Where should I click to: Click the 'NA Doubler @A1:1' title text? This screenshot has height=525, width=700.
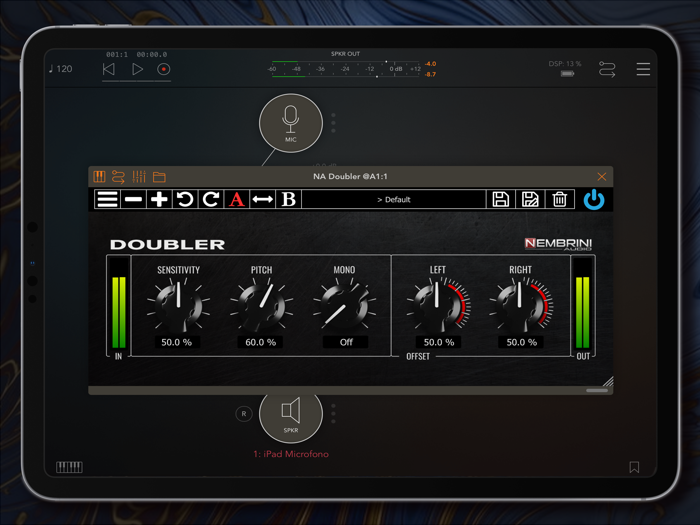point(350,176)
